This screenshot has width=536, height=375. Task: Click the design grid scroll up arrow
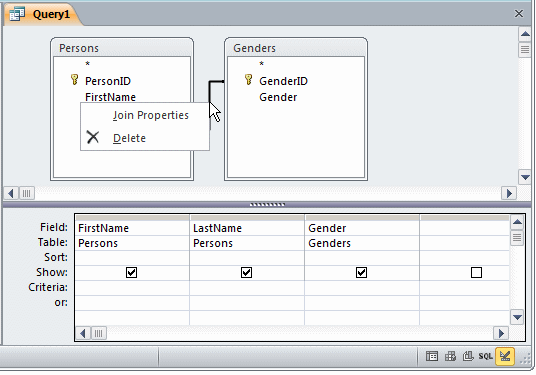[x=517, y=223]
